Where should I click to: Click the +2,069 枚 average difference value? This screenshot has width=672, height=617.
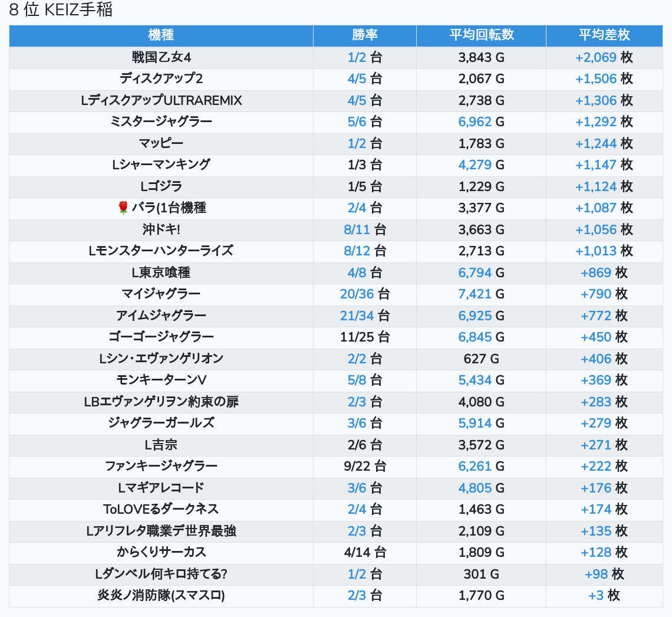click(604, 57)
